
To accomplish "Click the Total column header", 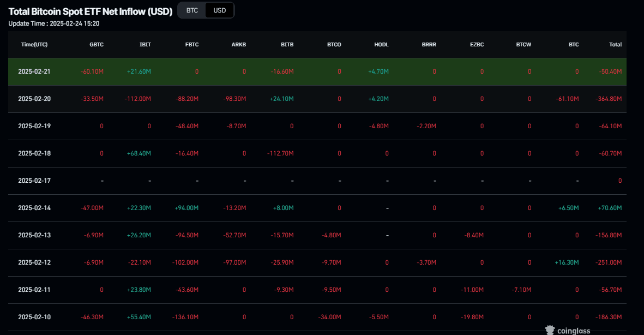I will (615, 45).
